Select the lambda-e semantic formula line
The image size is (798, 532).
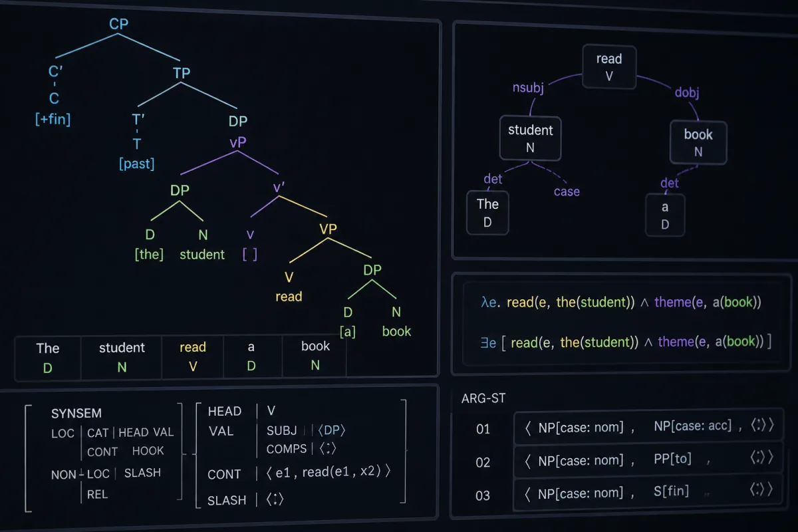pyautogui.click(x=620, y=302)
